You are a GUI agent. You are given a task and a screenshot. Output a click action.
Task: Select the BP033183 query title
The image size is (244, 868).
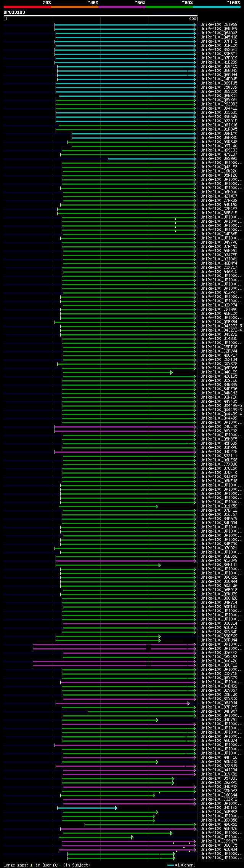[x=14, y=12]
